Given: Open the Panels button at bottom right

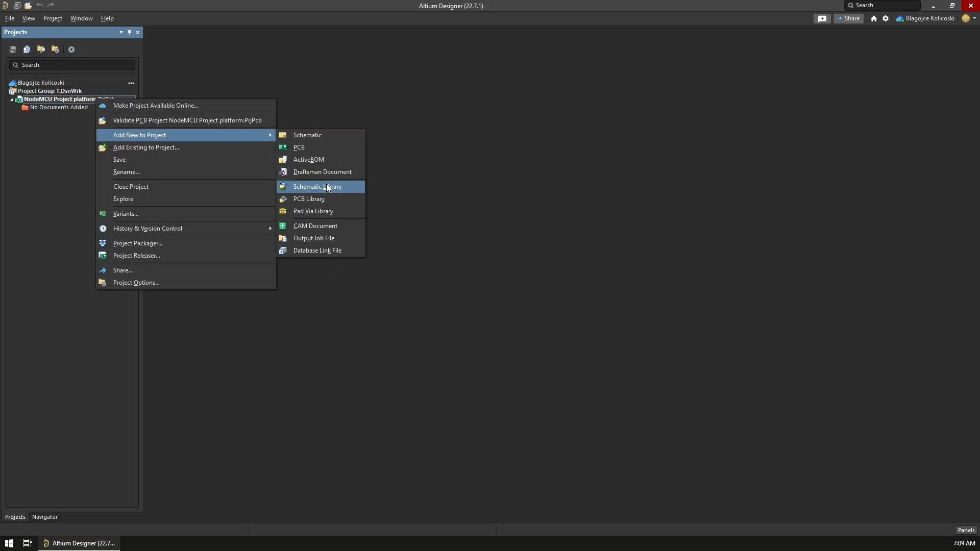Looking at the screenshot, I should (x=966, y=530).
